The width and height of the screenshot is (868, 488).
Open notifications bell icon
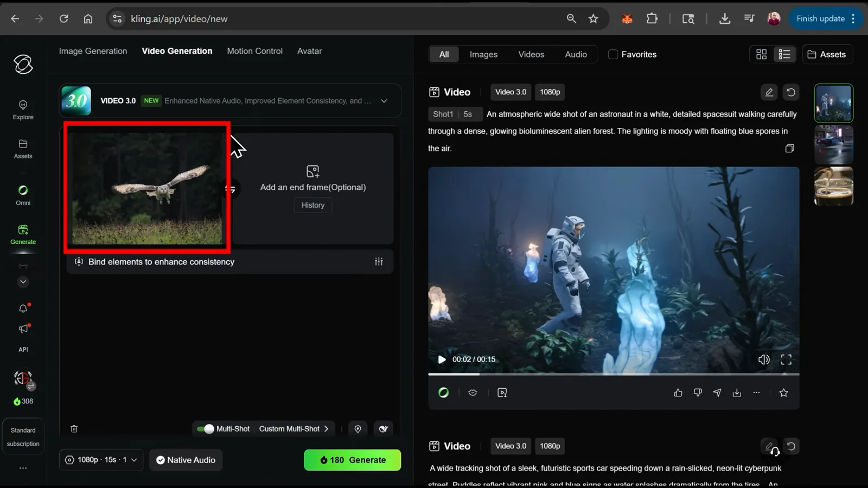click(23, 309)
